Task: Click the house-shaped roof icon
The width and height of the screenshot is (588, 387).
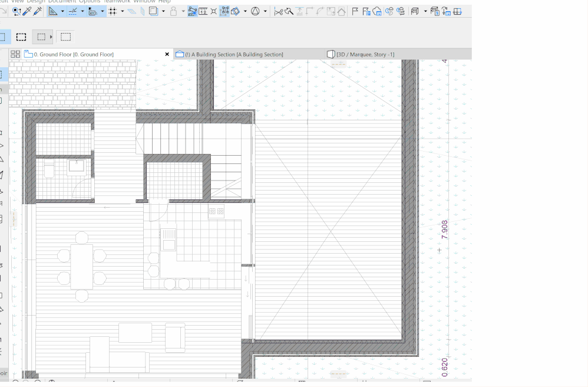Action: [x=341, y=12]
